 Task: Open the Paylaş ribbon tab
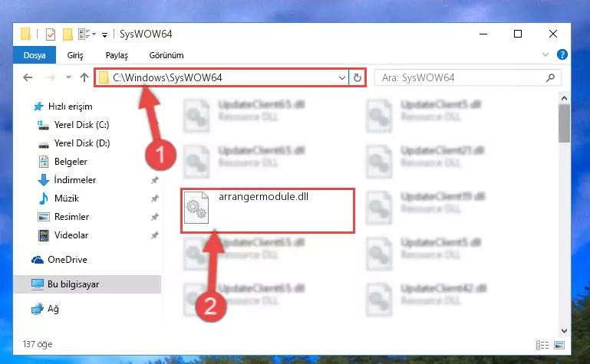[117, 55]
